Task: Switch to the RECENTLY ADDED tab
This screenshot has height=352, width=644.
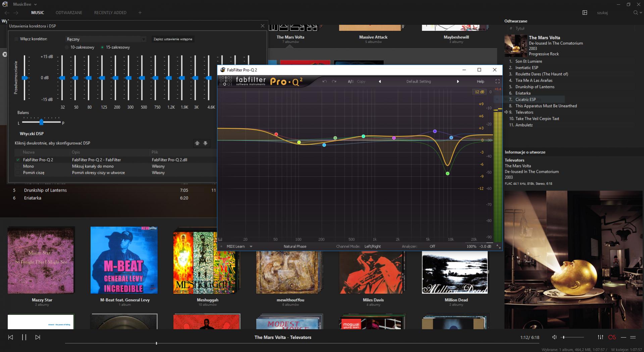Action: point(110,13)
